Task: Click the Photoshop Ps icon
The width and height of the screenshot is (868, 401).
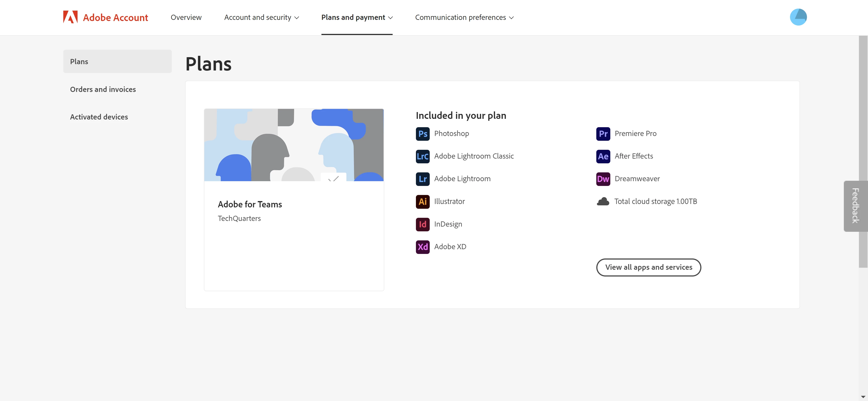Action: pyautogui.click(x=422, y=134)
